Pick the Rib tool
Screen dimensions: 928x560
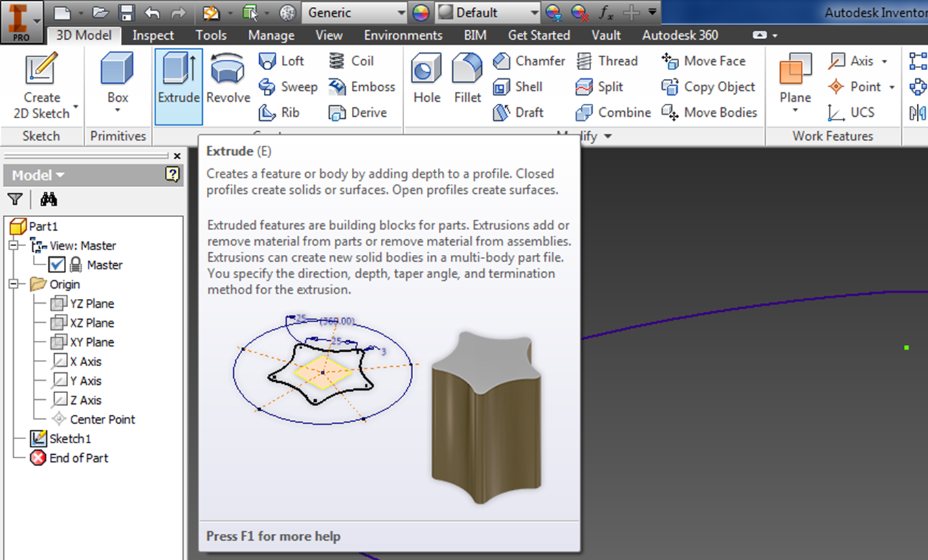[279, 113]
